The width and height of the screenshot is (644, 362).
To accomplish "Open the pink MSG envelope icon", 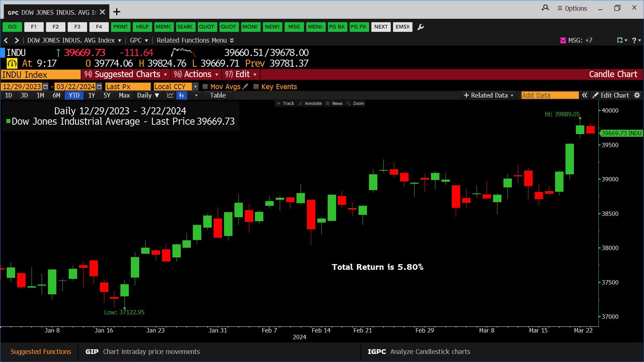I will coord(563,40).
